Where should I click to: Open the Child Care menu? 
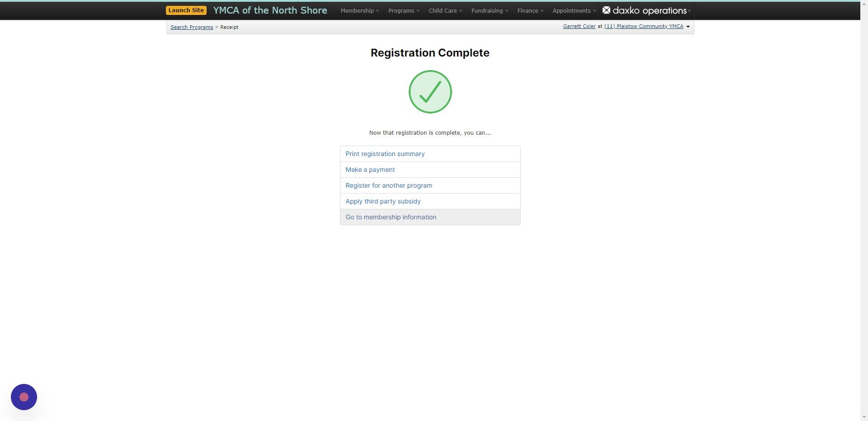coord(445,11)
